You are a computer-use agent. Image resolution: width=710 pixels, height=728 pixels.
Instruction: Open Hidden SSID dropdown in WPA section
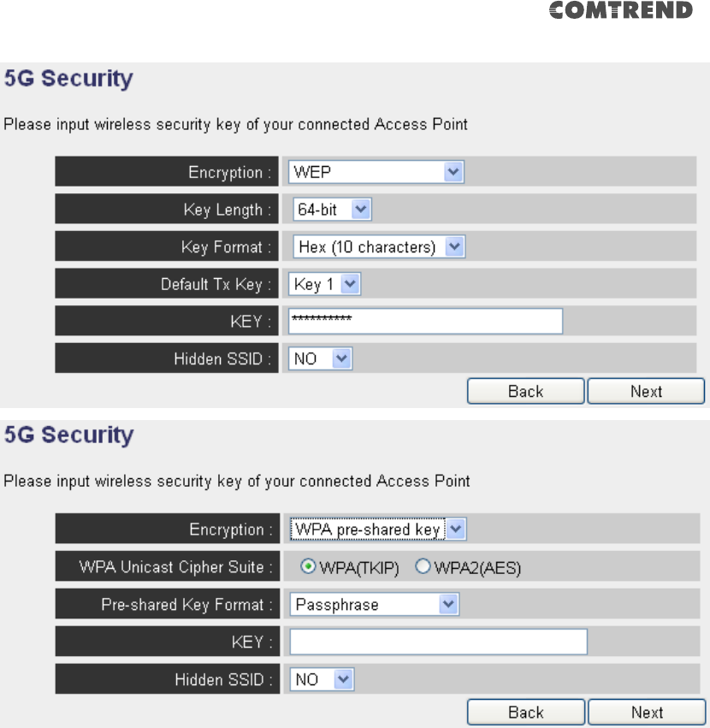(322, 679)
